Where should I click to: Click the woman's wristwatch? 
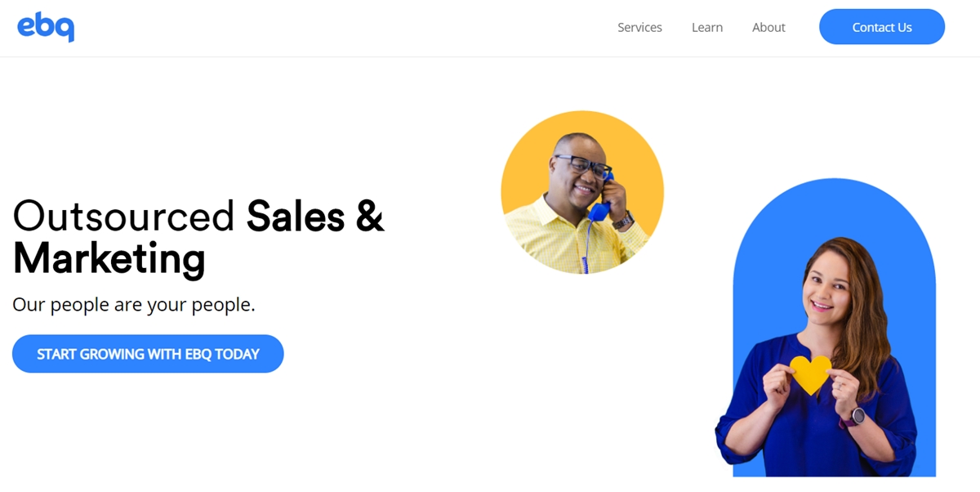tap(856, 417)
